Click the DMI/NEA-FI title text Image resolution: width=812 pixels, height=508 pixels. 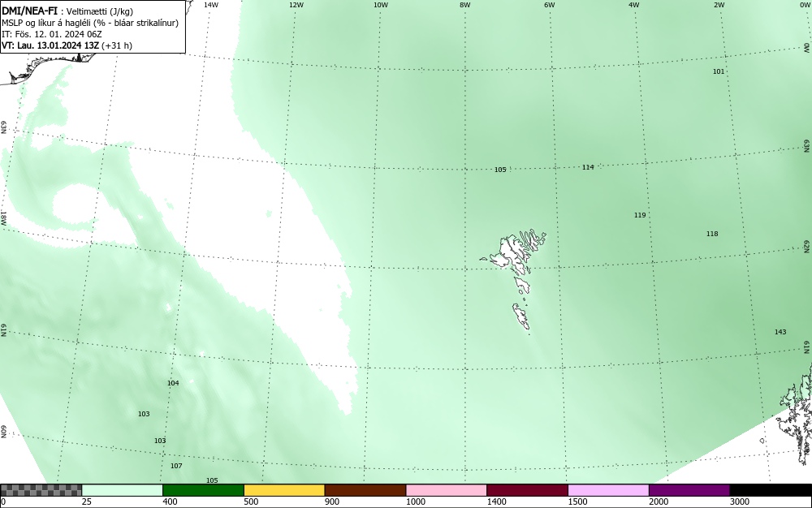29,11
